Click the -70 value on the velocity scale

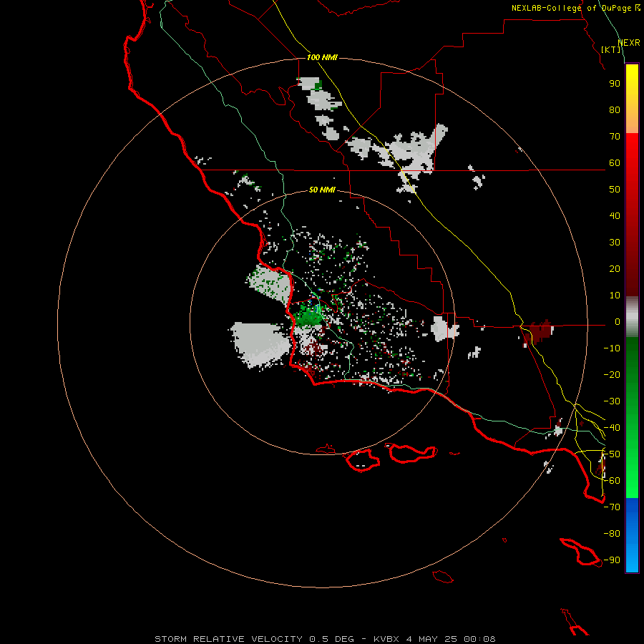pyautogui.click(x=612, y=507)
